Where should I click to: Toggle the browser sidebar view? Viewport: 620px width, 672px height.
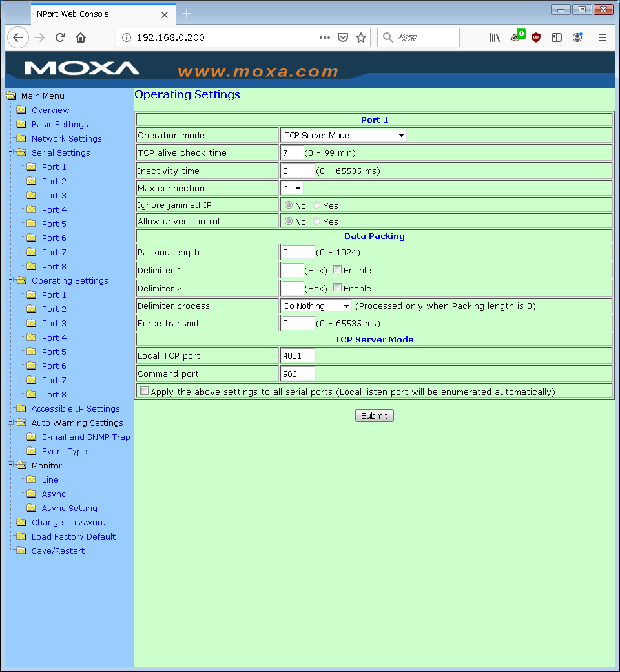pyautogui.click(x=557, y=37)
